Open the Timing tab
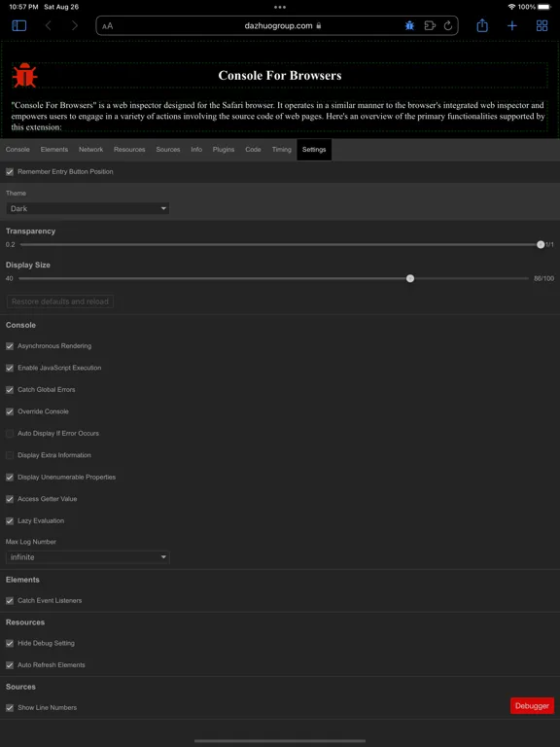The width and height of the screenshot is (560, 747). (x=281, y=150)
